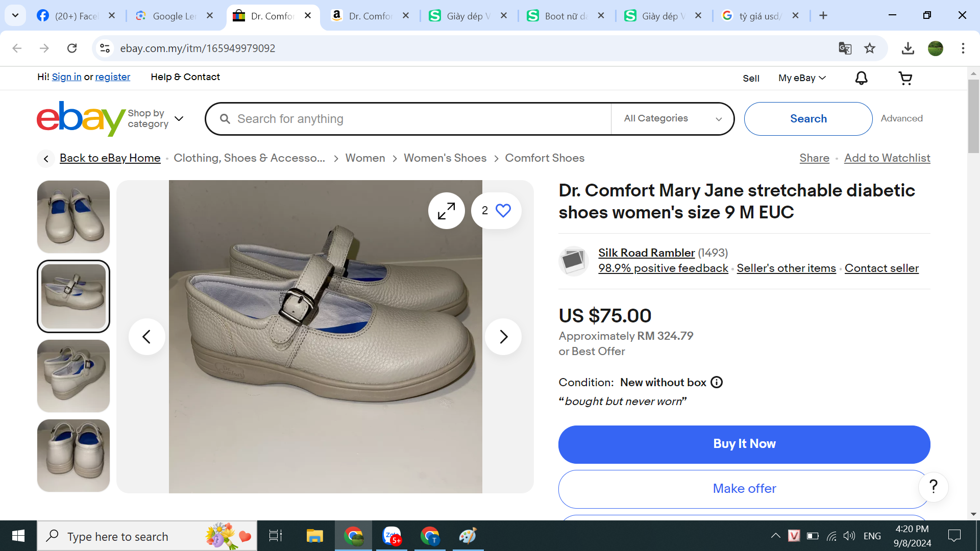Image resolution: width=980 pixels, height=551 pixels.
Task: Bookmark this page with the star icon
Action: coord(870,48)
